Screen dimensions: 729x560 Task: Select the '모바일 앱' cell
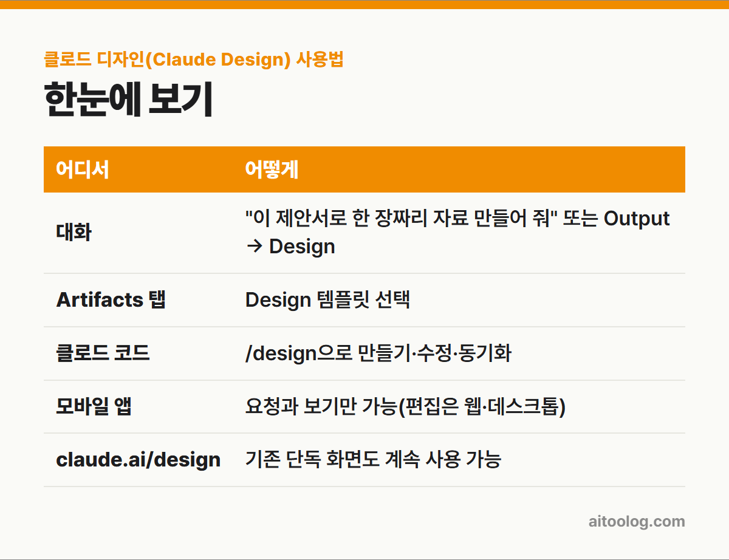tap(94, 406)
